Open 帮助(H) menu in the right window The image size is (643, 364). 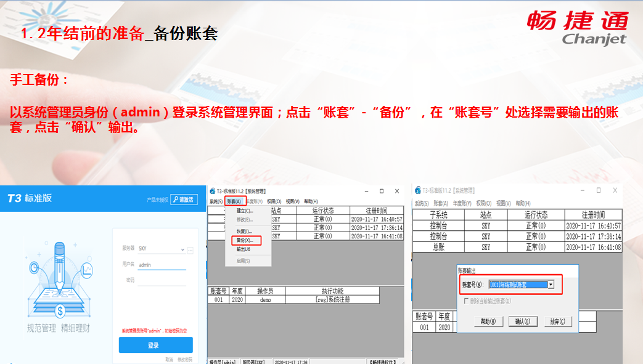(523, 203)
